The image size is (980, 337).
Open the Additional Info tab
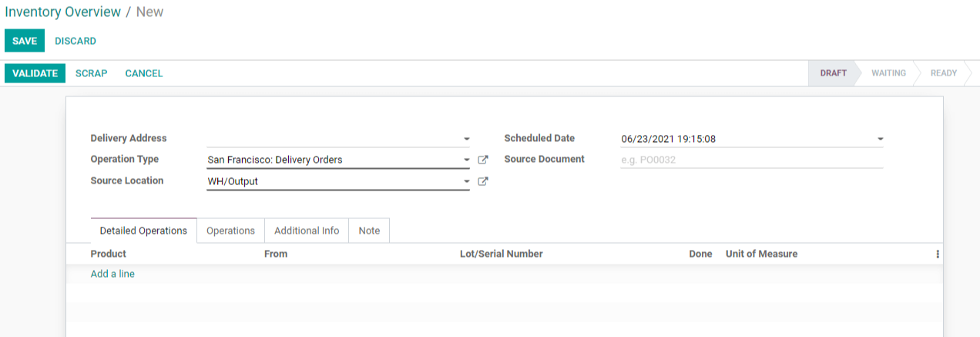click(x=307, y=231)
